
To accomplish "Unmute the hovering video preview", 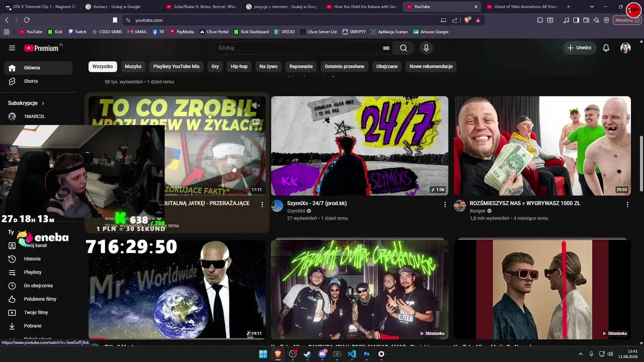I will point(257,106).
